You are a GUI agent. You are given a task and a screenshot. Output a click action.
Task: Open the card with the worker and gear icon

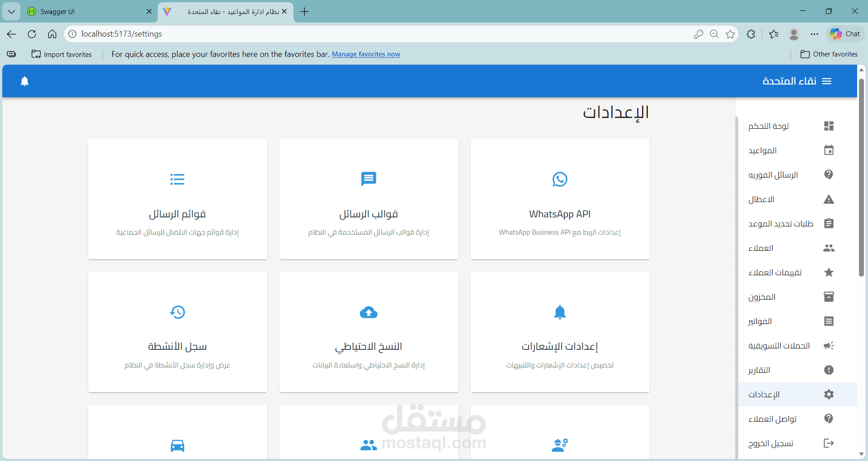click(560, 433)
